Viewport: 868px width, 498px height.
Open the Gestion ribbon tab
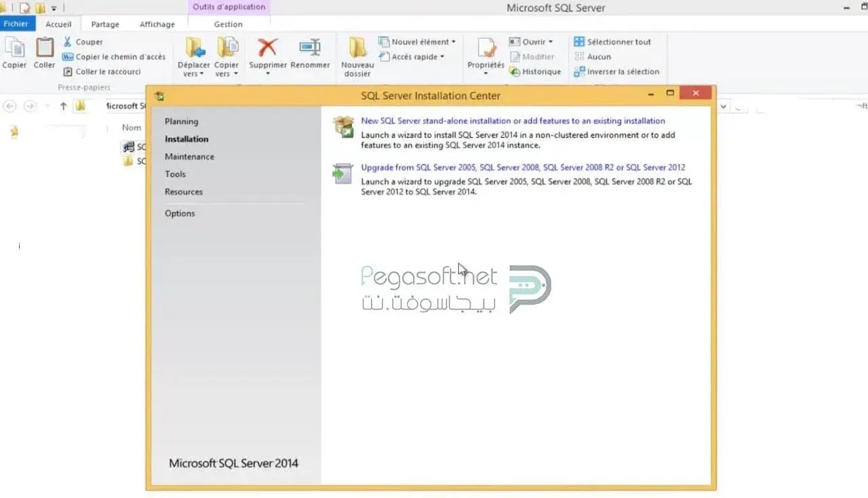[229, 24]
